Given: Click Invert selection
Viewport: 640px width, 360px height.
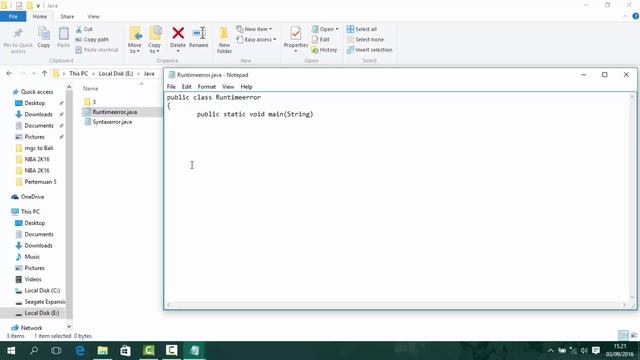Looking at the screenshot, I should point(369,50).
